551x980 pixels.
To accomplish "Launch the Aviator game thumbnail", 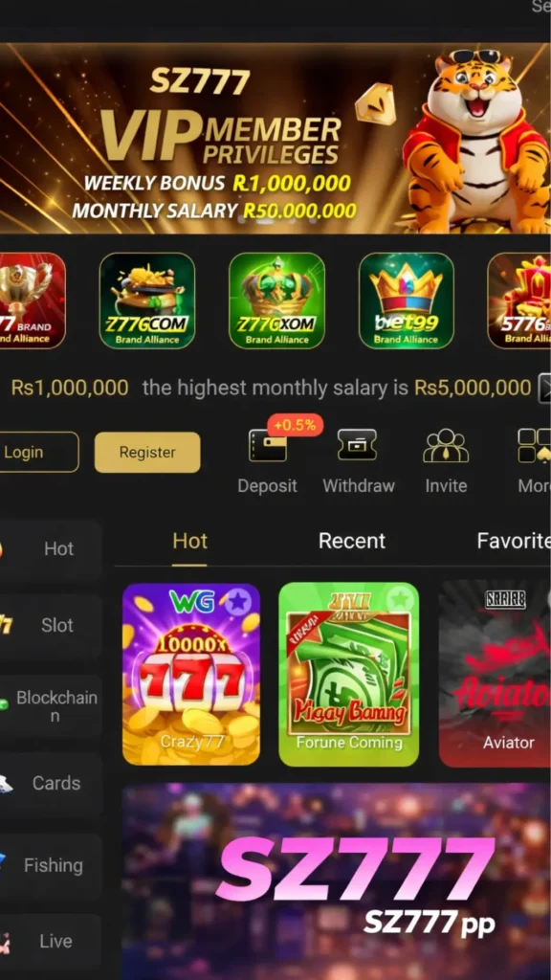I will (495, 674).
